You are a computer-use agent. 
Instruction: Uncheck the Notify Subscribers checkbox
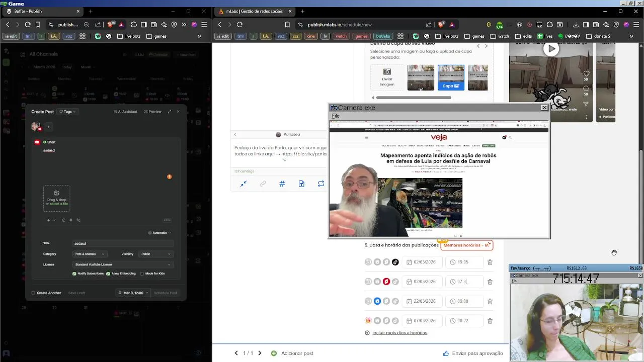coord(74,274)
